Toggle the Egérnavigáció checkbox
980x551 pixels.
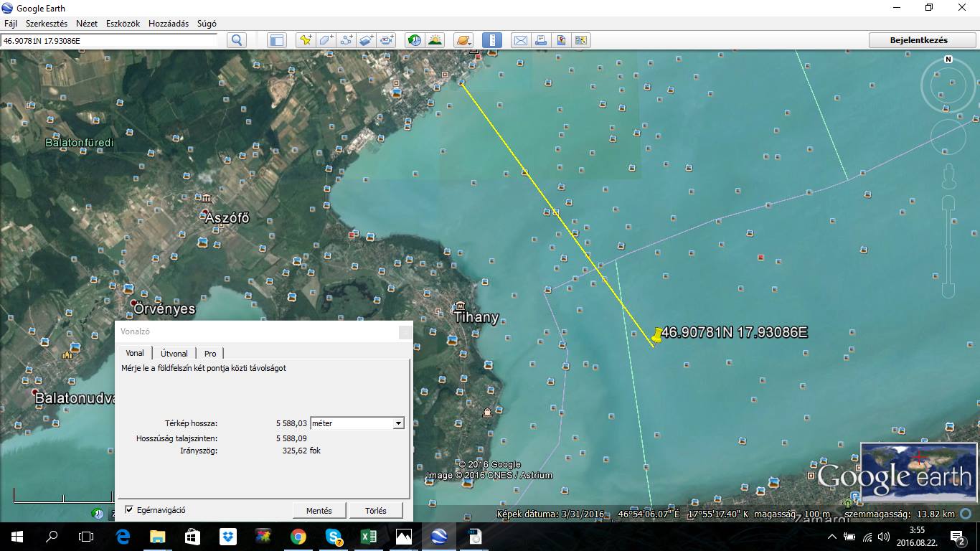click(129, 510)
